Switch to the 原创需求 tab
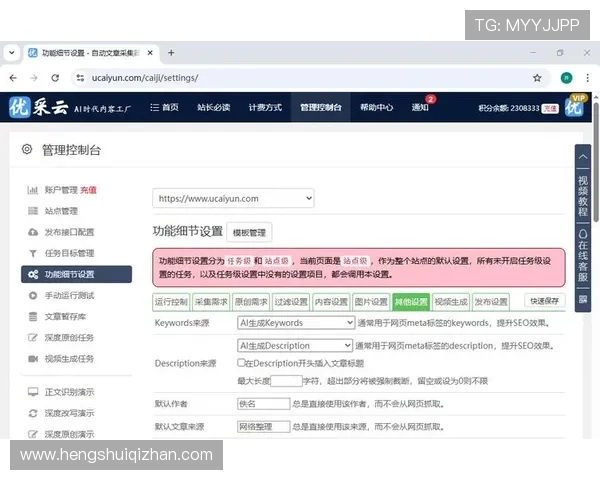The width and height of the screenshot is (600, 480). coord(251,302)
